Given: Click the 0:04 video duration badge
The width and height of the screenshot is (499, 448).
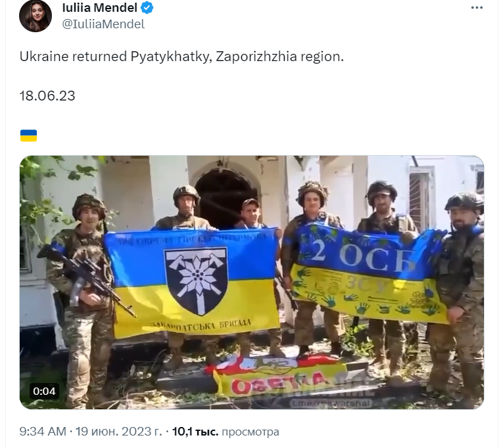Looking at the screenshot, I should click(44, 391).
